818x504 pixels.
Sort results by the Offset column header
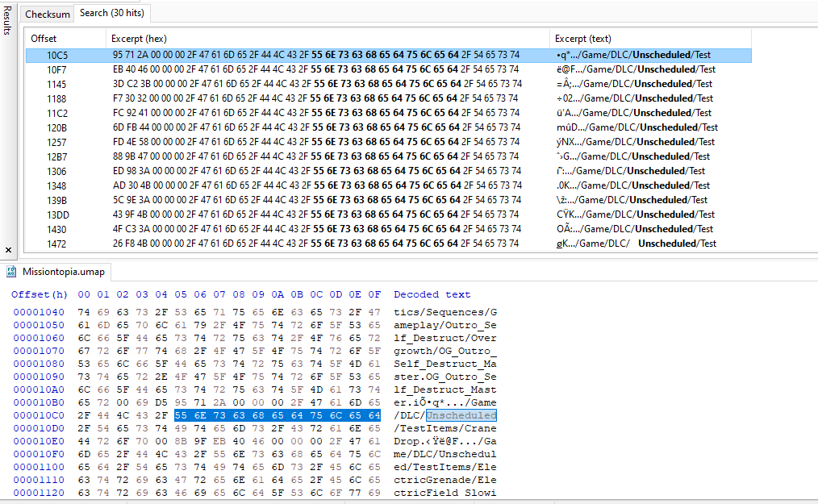[x=44, y=39]
